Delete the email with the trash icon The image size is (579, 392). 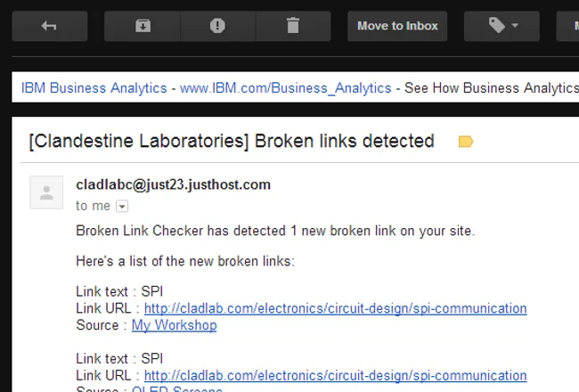(x=293, y=27)
